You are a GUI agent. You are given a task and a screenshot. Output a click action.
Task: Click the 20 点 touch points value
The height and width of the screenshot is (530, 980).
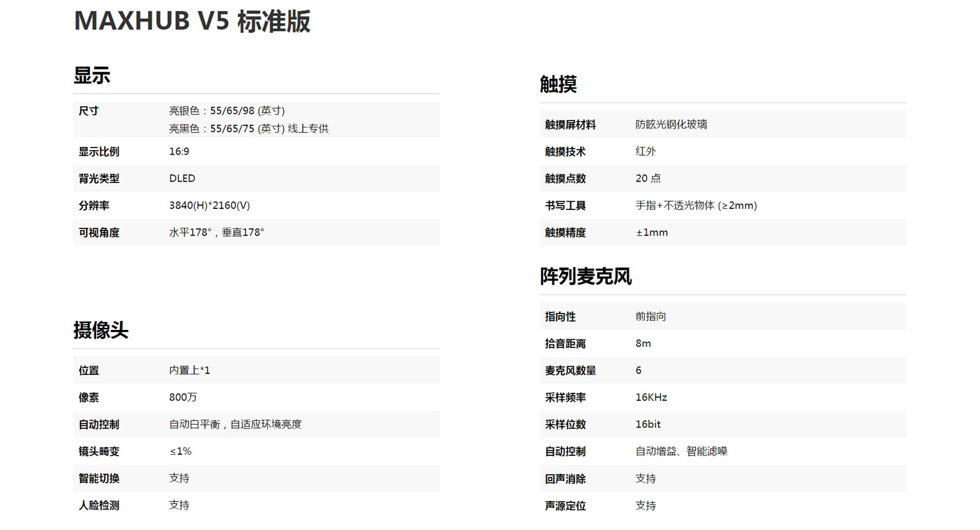click(x=648, y=178)
